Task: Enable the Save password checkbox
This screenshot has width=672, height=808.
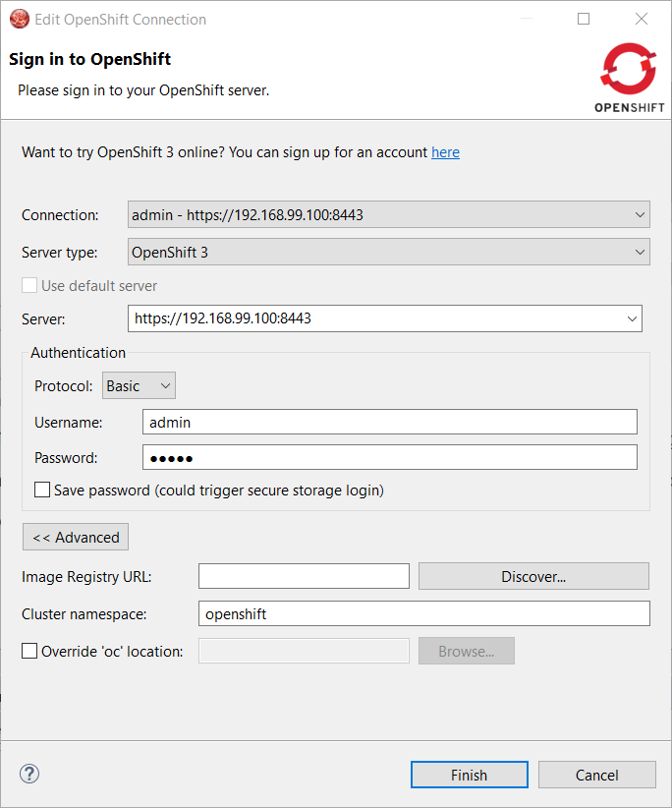Action: click(43, 490)
